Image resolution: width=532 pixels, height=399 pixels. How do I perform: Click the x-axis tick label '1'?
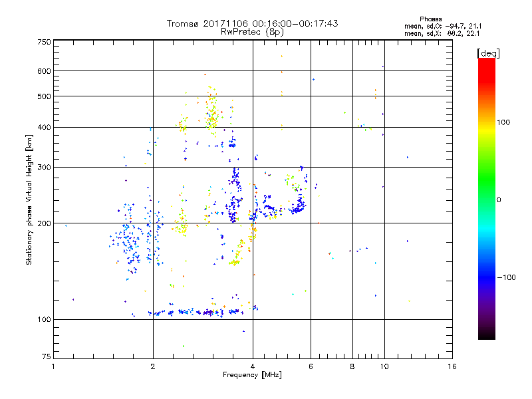pyautogui.click(x=53, y=366)
